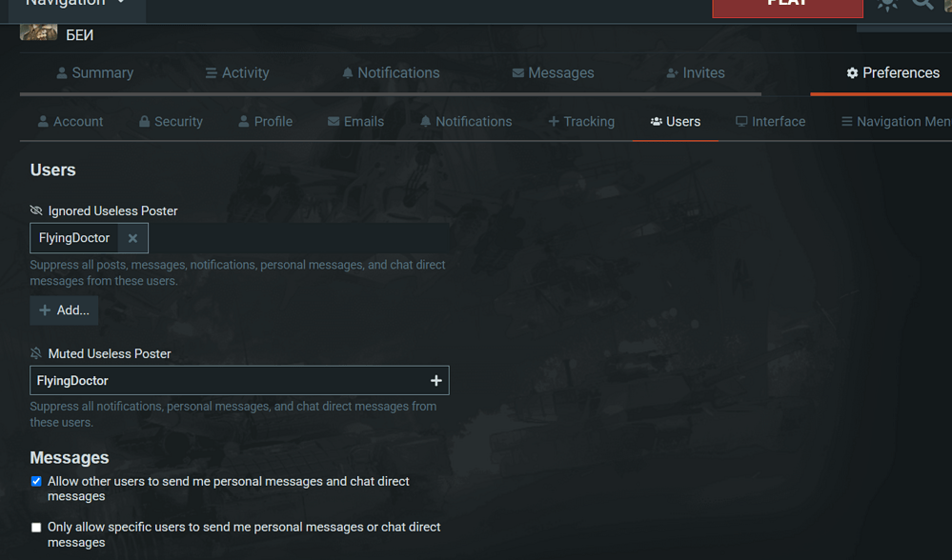Viewport: 952px width, 560px height.
Task: Click the sun theme icon near the search
Action: 886,5
